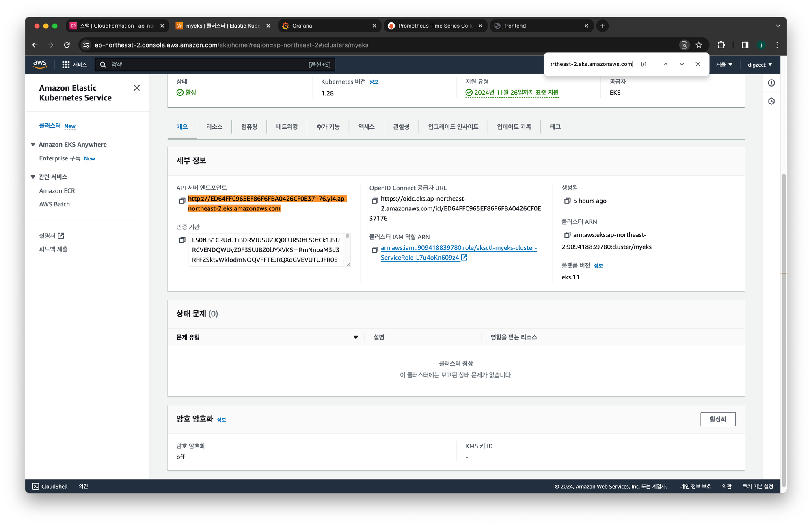The height and width of the screenshot is (526, 812).
Task: Open the browser extensions puzzle icon
Action: pyautogui.click(x=721, y=45)
